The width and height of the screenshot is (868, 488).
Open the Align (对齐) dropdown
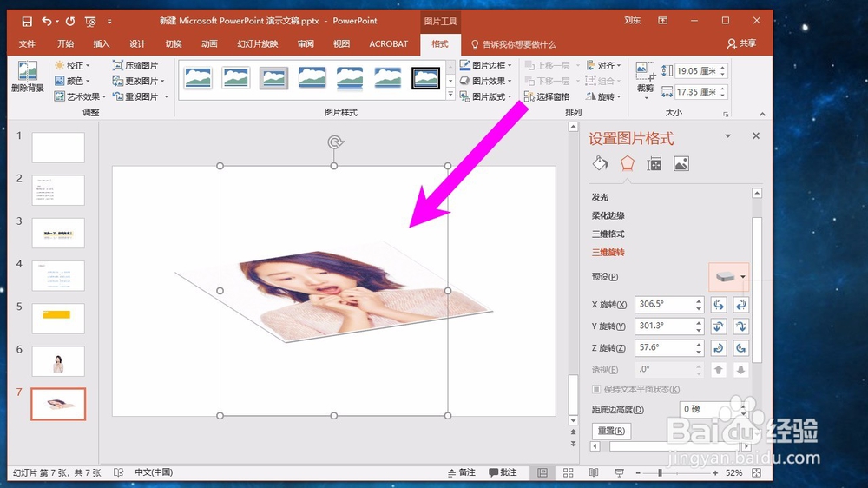point(603,65)
